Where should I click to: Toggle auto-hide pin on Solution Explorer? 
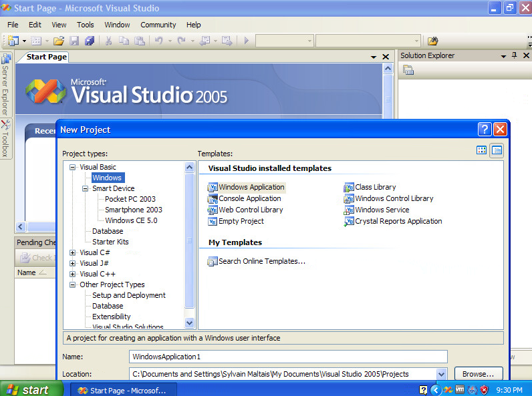point(514,56)
